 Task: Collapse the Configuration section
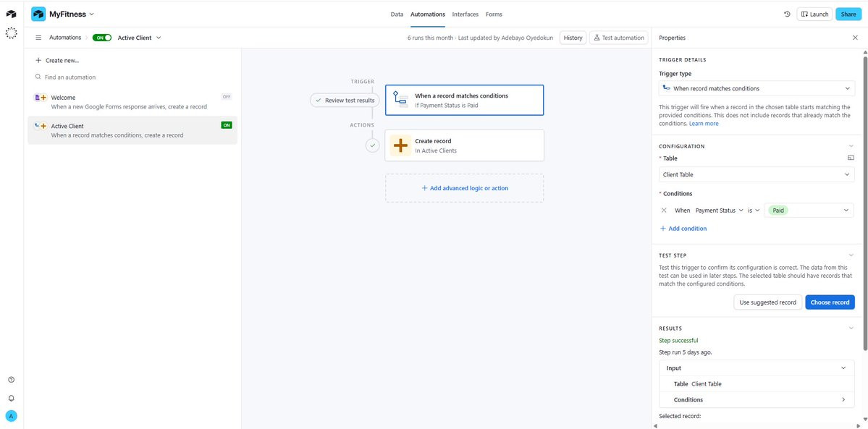click(x=851, y=146)
